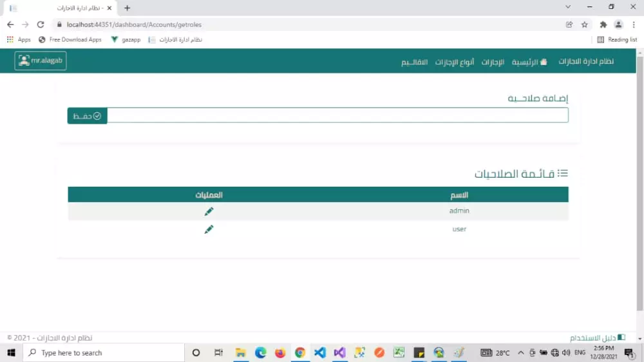Click the حفظ save button
Image resolution: width=644 pixels, height=362 pixels.
coord(87,116)
